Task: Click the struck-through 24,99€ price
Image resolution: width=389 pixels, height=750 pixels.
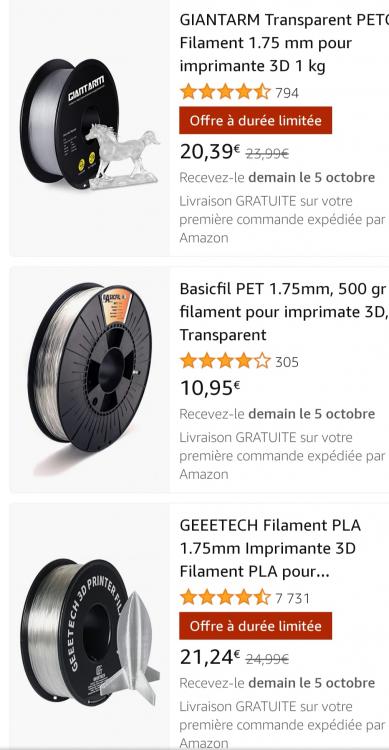Action: click(x=267, y=660)
